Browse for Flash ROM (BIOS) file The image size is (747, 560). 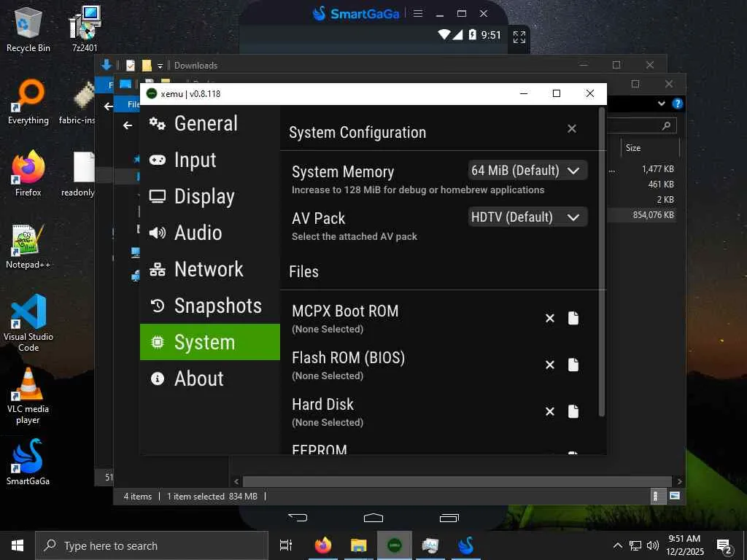573,365
